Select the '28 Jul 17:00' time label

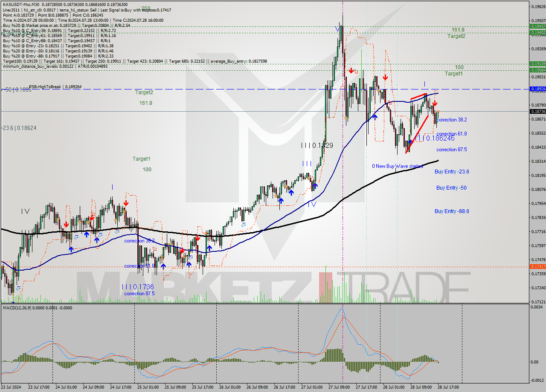[448, 387]
